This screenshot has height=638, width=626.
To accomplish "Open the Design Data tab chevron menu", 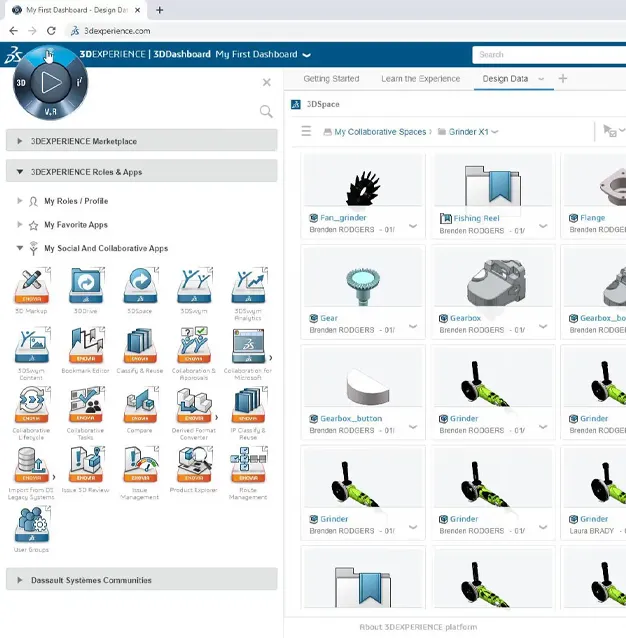I will (x=541, y=79).
